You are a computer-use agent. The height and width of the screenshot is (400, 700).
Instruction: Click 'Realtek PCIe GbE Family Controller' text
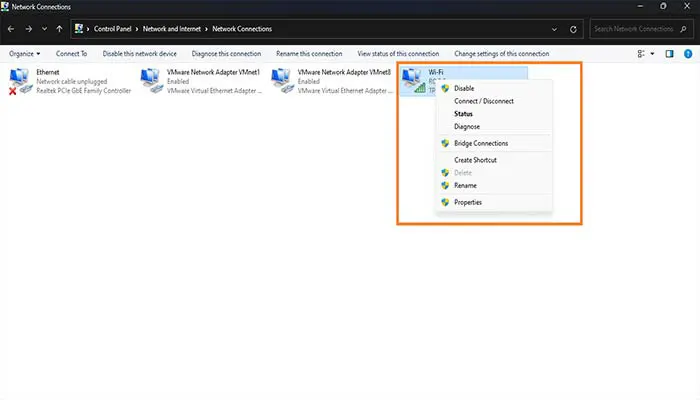(84, 91)
